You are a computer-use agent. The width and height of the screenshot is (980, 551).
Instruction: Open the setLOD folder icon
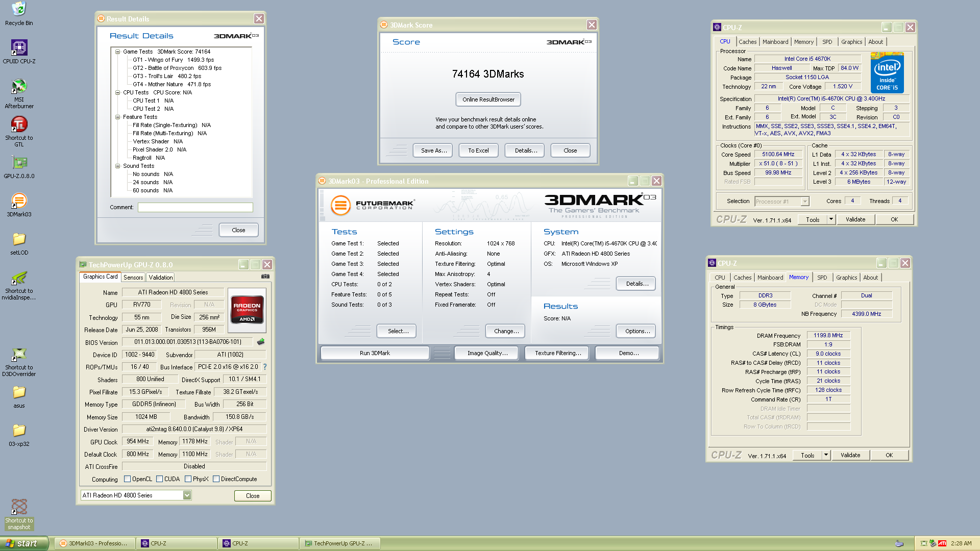coord(19,243)
